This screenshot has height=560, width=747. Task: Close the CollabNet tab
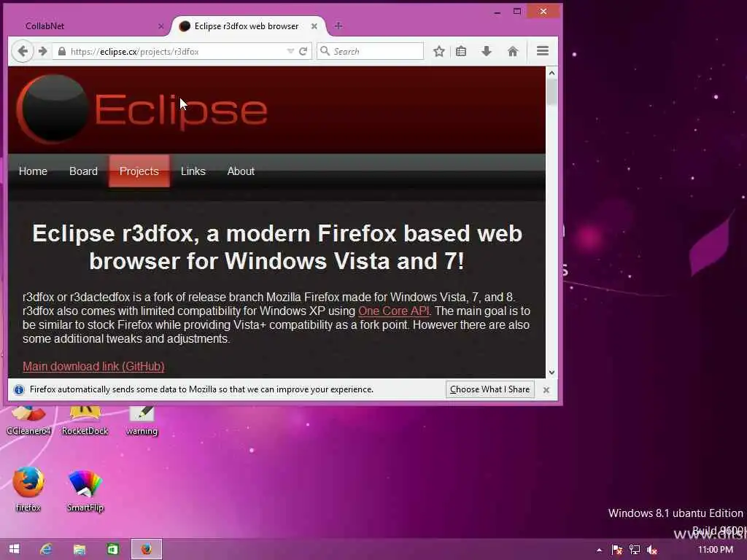click(161, 26)
